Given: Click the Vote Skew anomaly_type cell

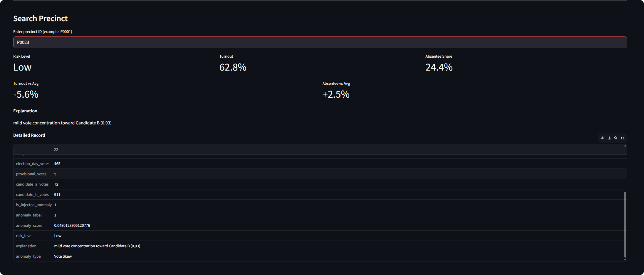Looking at the screenshot, I should 63,256.
